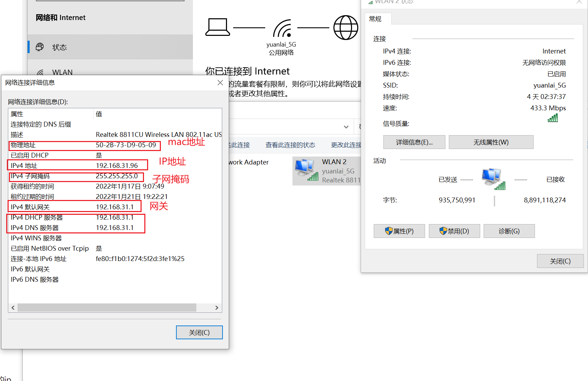Open 无线属性(W) button
This screenshot has width=588, height=381.
[491, 142]
